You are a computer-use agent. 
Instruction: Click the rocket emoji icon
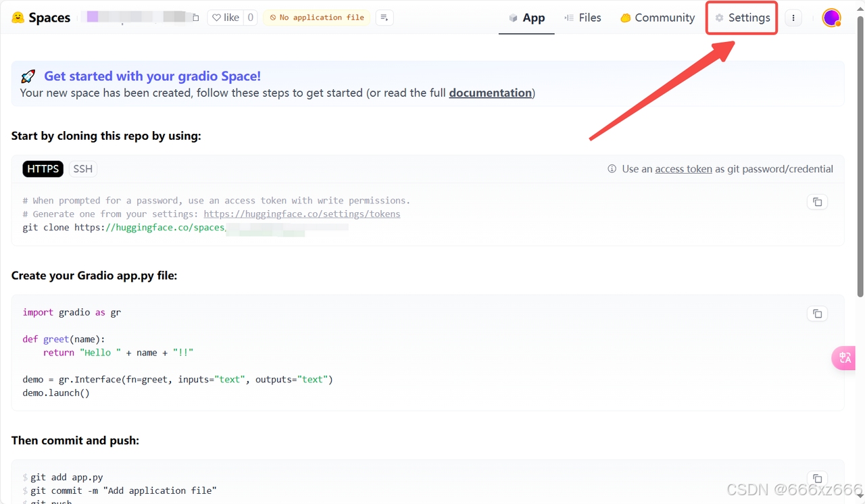(28, 76)
